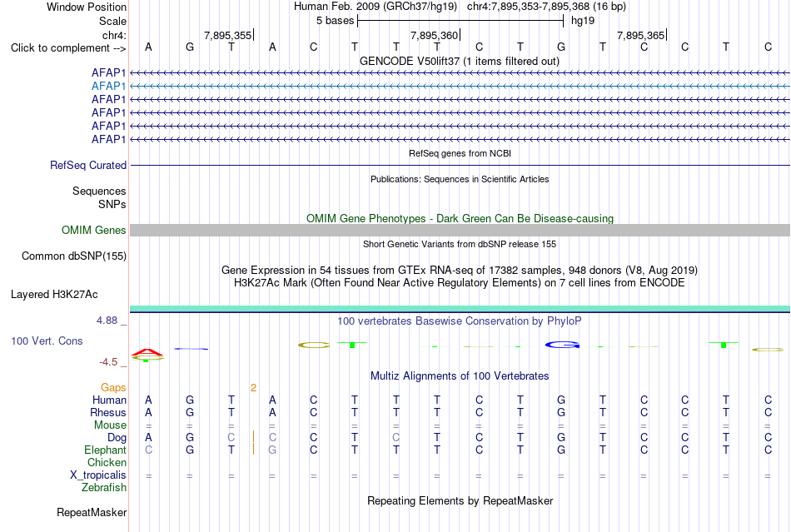
Task: Click 'Human Feb. 2009 (GRCh37/hg19)' assembly text
Action: click(x=376, y=7)
